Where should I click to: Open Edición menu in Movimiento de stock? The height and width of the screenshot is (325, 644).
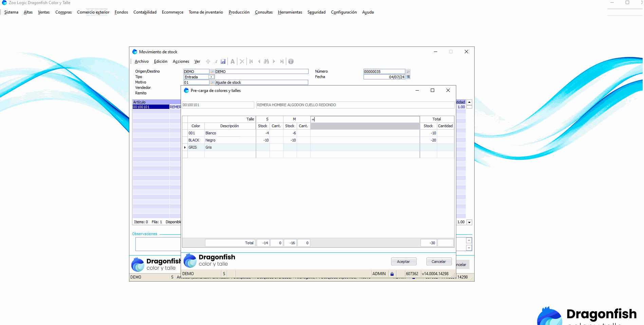pos(161,61)
